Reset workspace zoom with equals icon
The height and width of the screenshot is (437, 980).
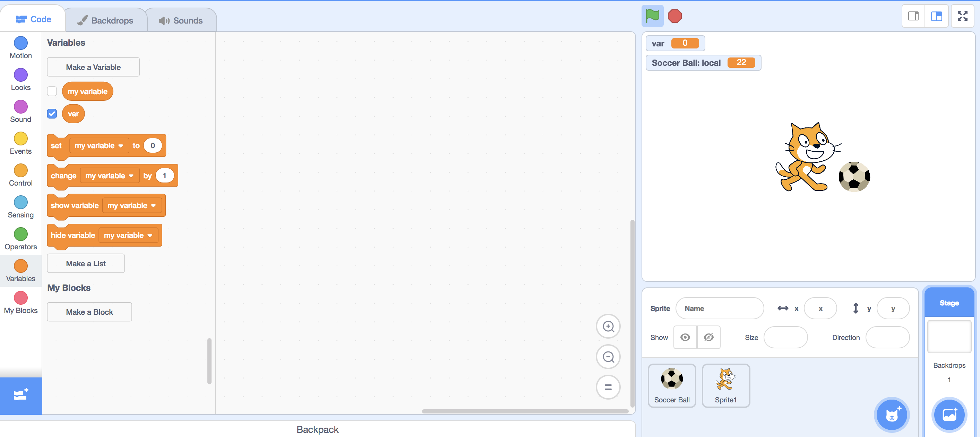click(608, 387)
